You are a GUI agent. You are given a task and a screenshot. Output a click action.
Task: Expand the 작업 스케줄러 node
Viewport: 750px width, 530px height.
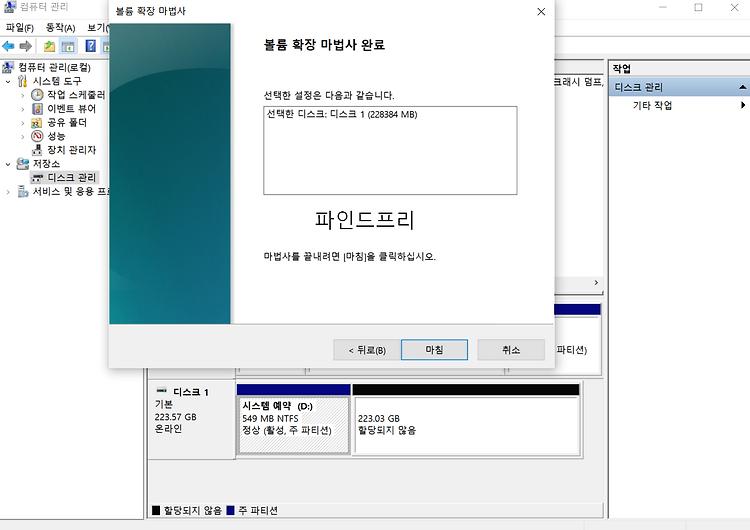click(x=22, y=96)
